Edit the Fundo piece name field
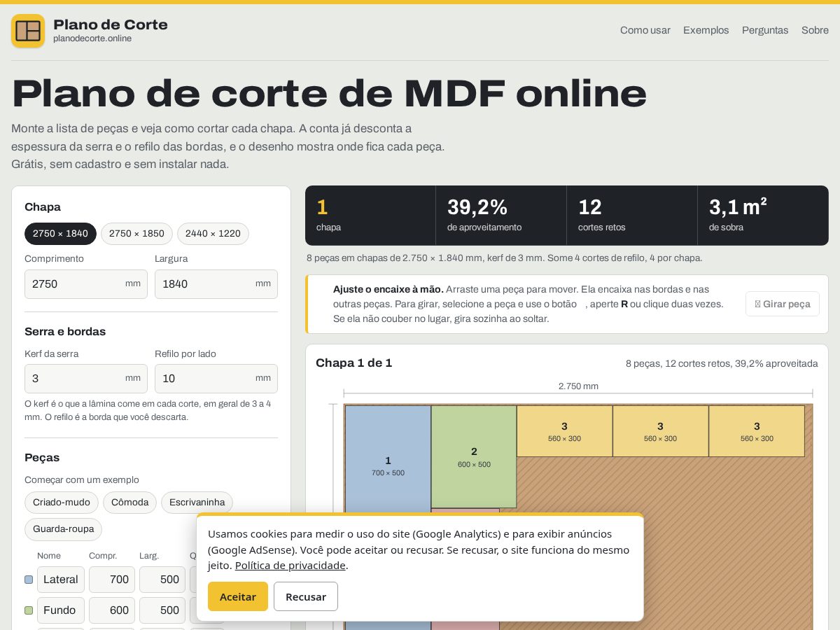The image size is (840, 630). [x=61, y=610]
